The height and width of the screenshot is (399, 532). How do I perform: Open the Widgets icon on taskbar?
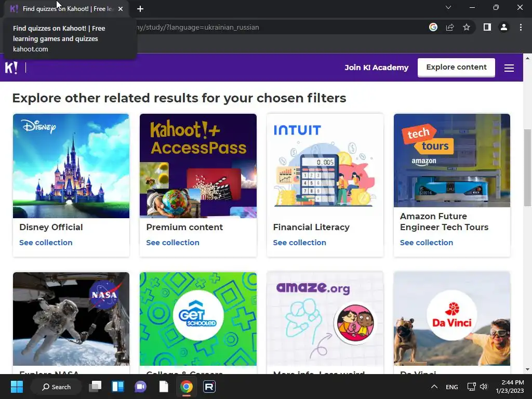pyautogui.click(x=118, y=387)
